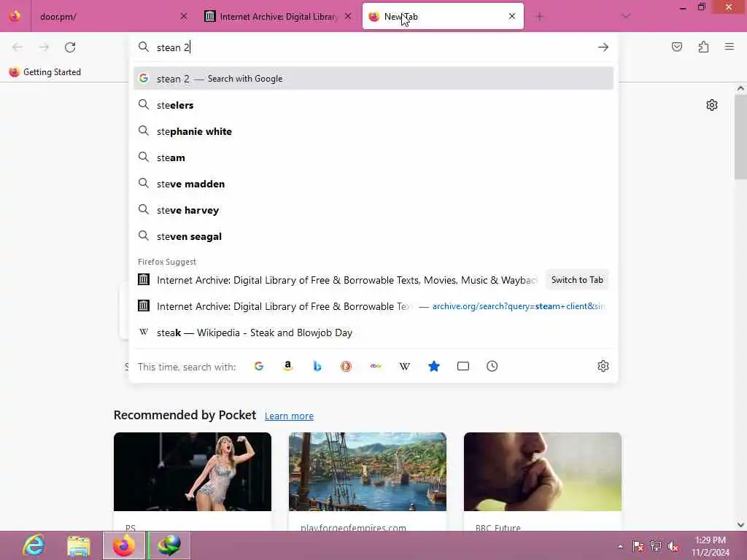The image size is (747, 560).
Task: Select 'stean 2 — Search with Google' suggestion
Action: [373, 79]
